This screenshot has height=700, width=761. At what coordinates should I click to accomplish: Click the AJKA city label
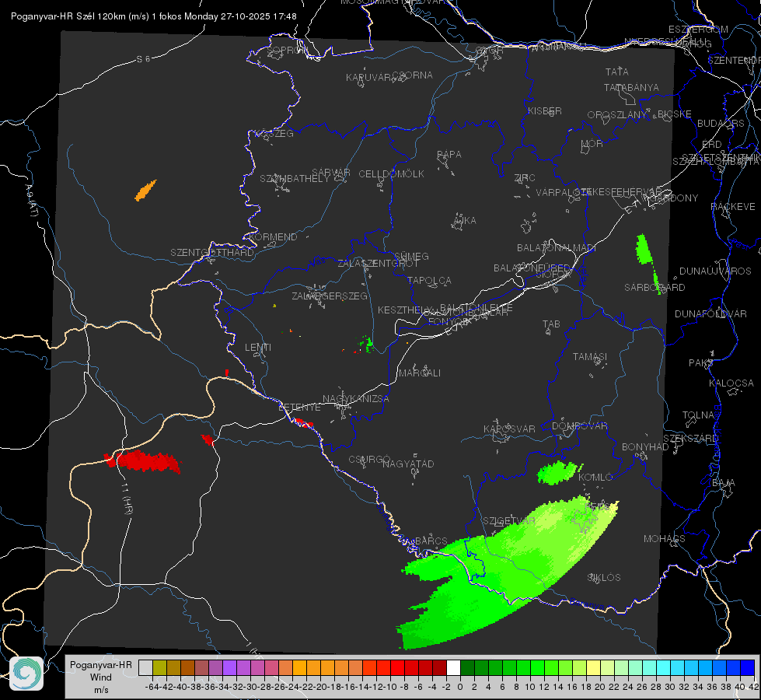coord(464,220)
